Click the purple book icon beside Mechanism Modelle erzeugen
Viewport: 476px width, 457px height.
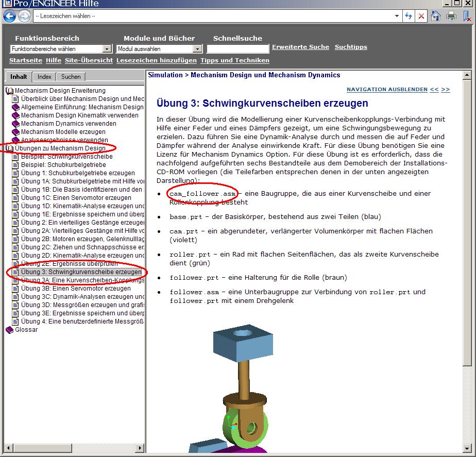coord(15,131)
